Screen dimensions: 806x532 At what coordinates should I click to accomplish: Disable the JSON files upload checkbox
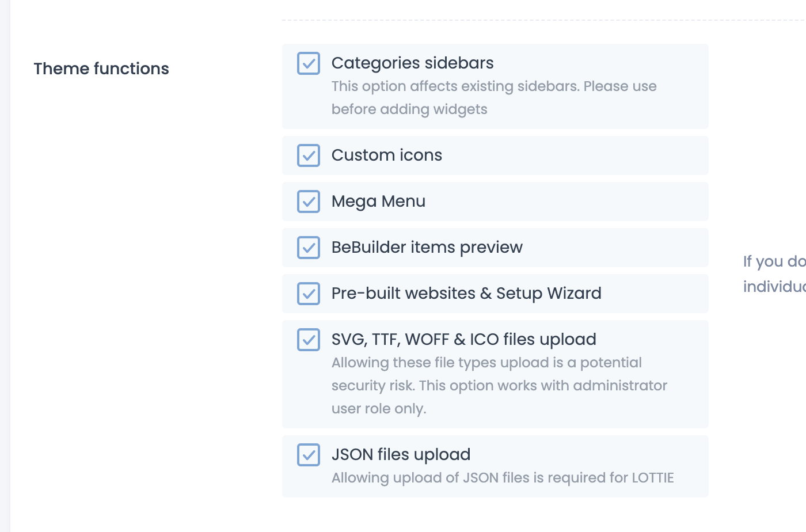click(x=309, y=455)
